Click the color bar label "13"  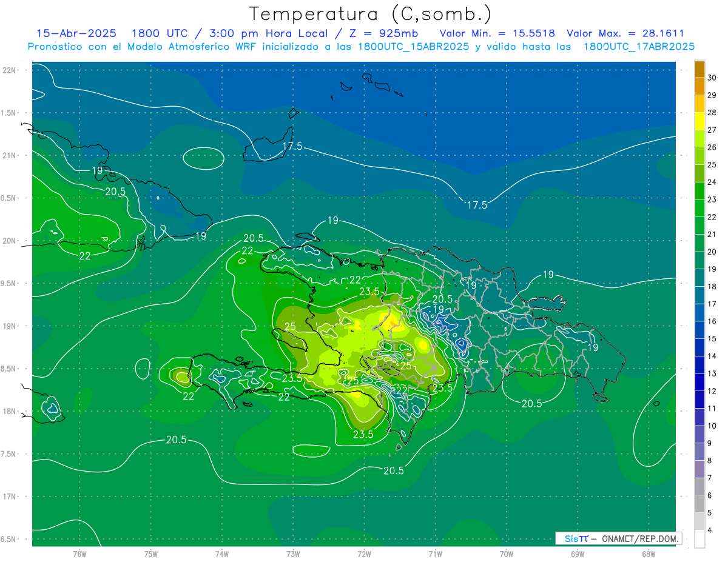(713, 374)
